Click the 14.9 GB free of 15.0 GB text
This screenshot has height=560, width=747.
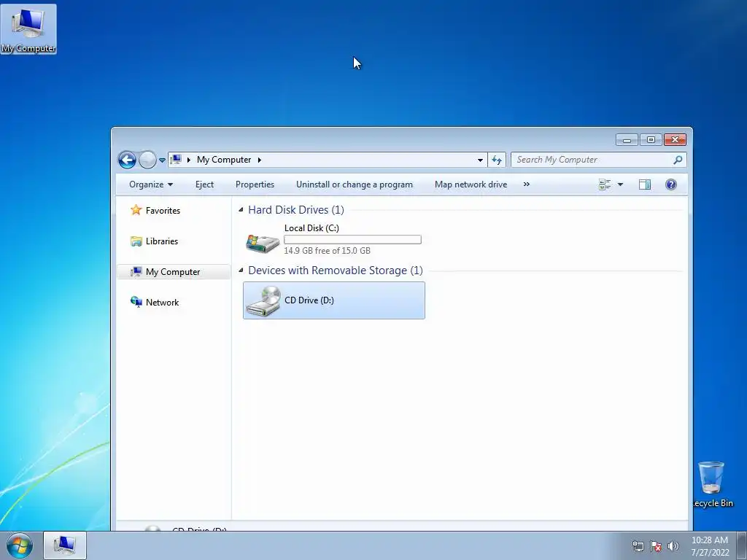pos(327,251)
